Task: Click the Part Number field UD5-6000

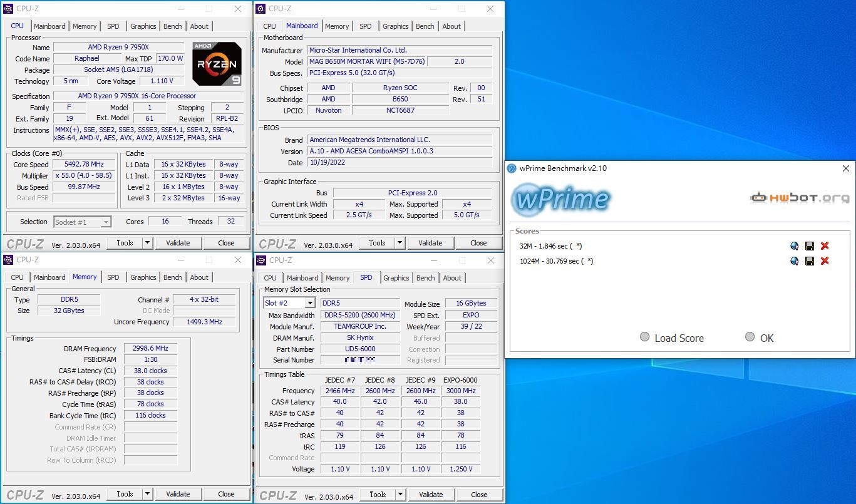Action: coord(360,349)
